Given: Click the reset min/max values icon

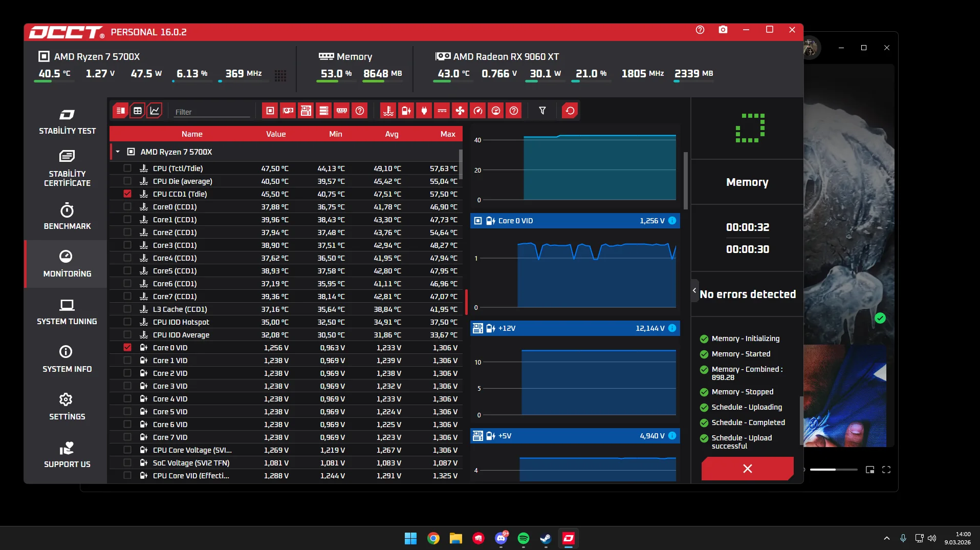Looking at the screenshot, I should click(x=570, y=111).
